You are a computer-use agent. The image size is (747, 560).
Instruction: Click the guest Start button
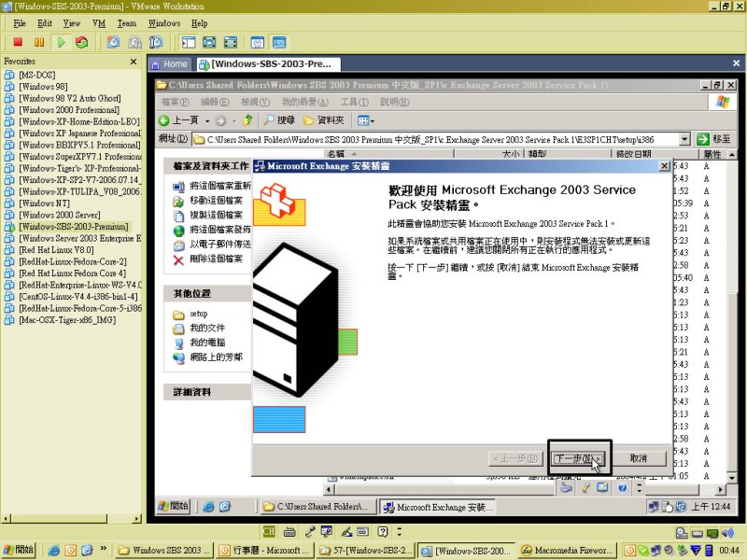pos(174,506)
